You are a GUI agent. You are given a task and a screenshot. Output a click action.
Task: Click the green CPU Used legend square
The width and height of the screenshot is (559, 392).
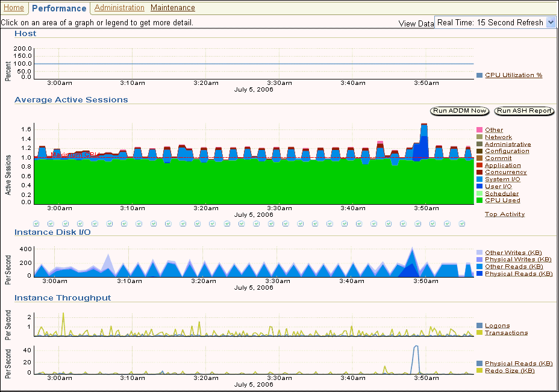tap(479, 201)
